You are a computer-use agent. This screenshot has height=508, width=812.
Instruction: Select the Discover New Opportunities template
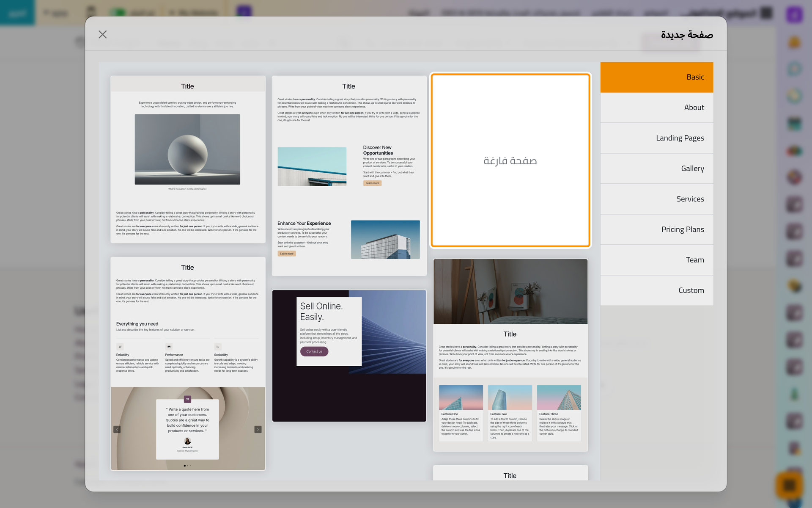(349, 176)
